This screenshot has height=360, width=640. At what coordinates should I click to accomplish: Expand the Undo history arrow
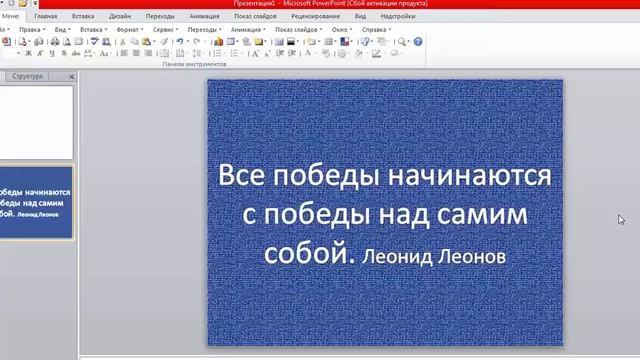click(187, 42)
